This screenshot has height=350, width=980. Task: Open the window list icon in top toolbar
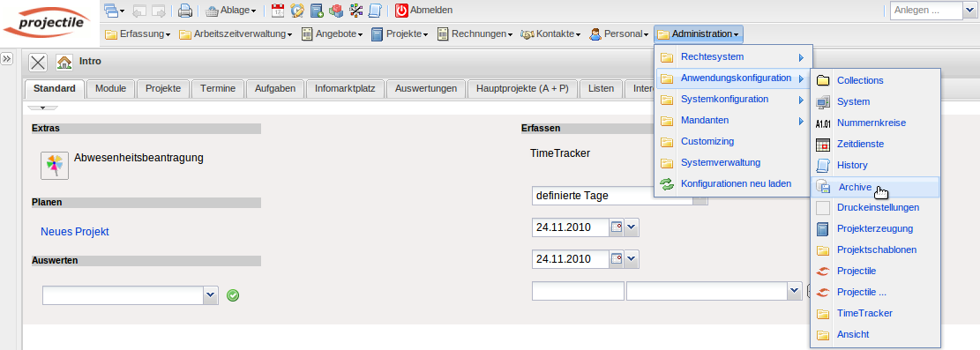point(114,10)
